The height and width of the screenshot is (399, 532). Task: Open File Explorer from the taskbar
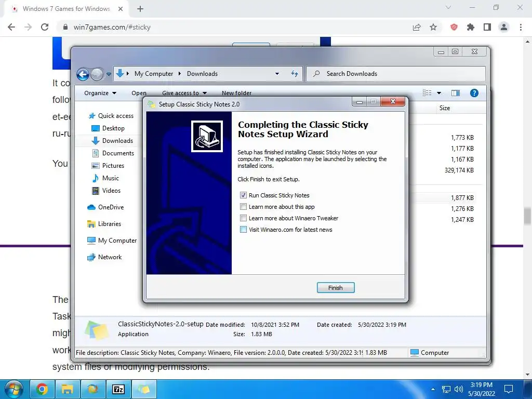pyautogui.click(x=67, y=389)
